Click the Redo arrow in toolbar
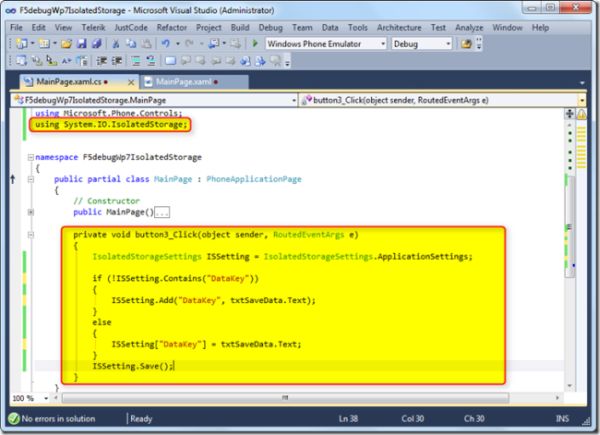The width and height of the screenshot is (600, 435). [x=190, y=45]
